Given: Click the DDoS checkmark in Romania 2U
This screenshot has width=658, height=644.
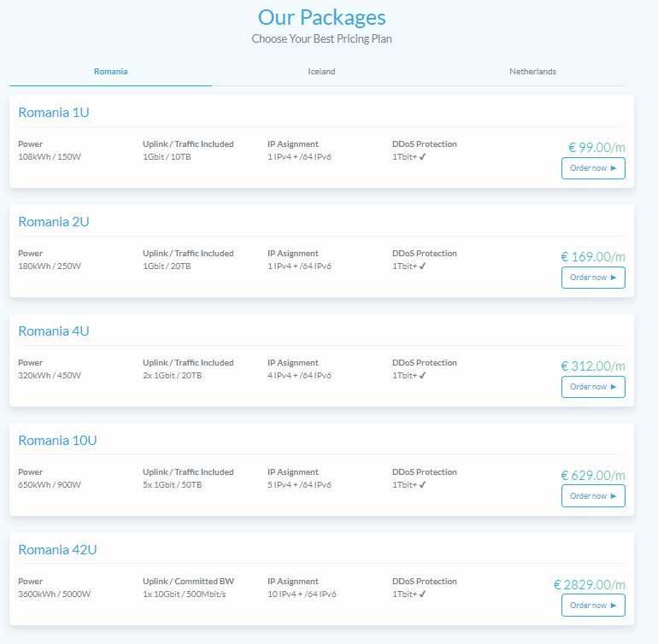Looking at the screenshot, I should [422, 266].
